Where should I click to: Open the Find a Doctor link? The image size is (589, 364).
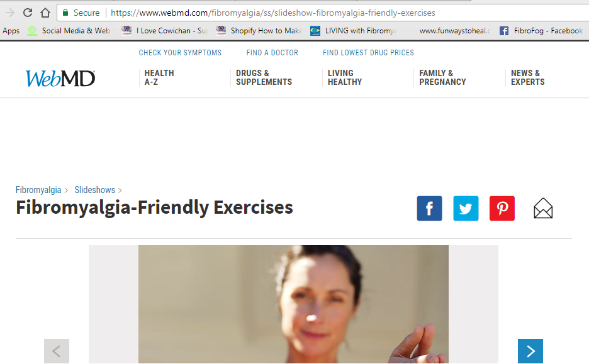click(x=272, y=53)
